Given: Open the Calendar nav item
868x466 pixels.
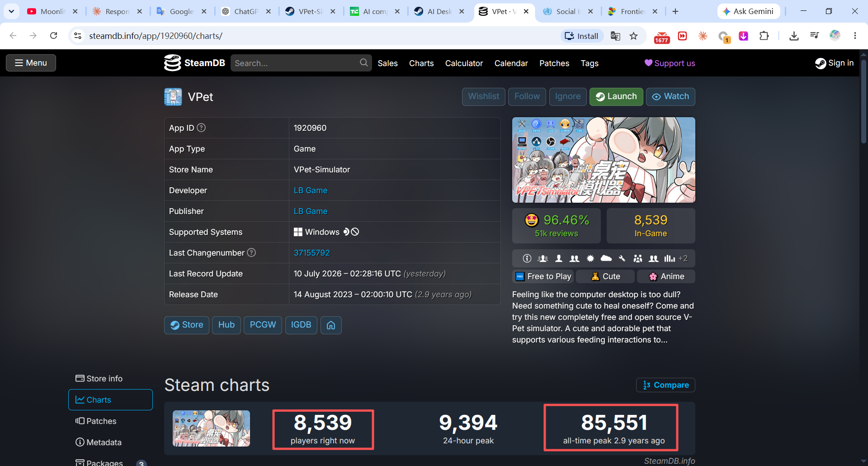Looking at the screenshot, I should [511, 63].
